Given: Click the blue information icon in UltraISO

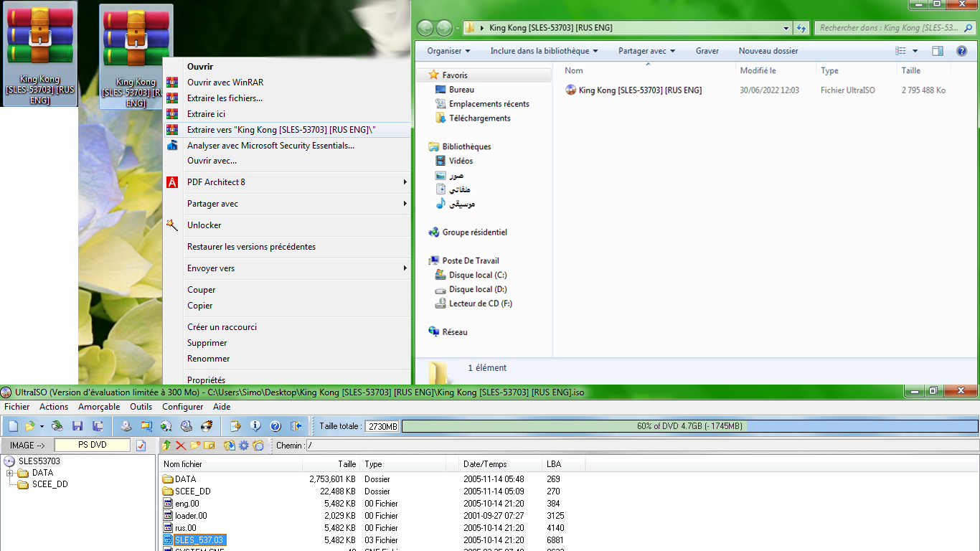Looking at the screenshot, I should click(255, 426).
